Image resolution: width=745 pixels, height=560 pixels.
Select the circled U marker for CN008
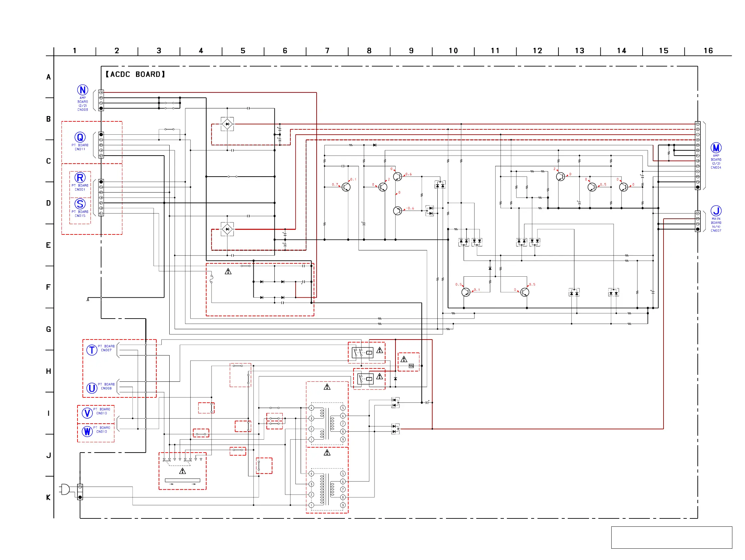pos(91,388)
